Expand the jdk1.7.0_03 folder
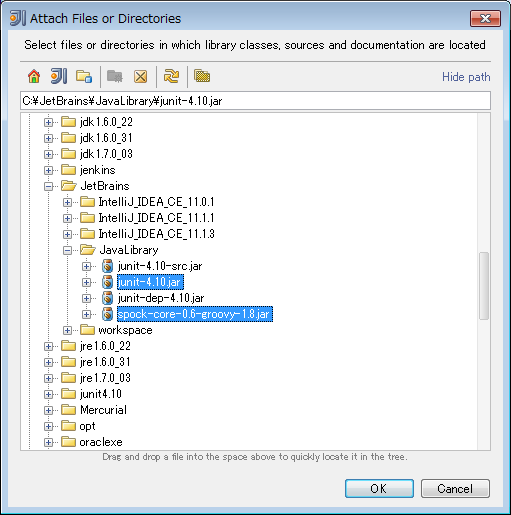Screen dimensions: 511x515 [x=49, y=154]
